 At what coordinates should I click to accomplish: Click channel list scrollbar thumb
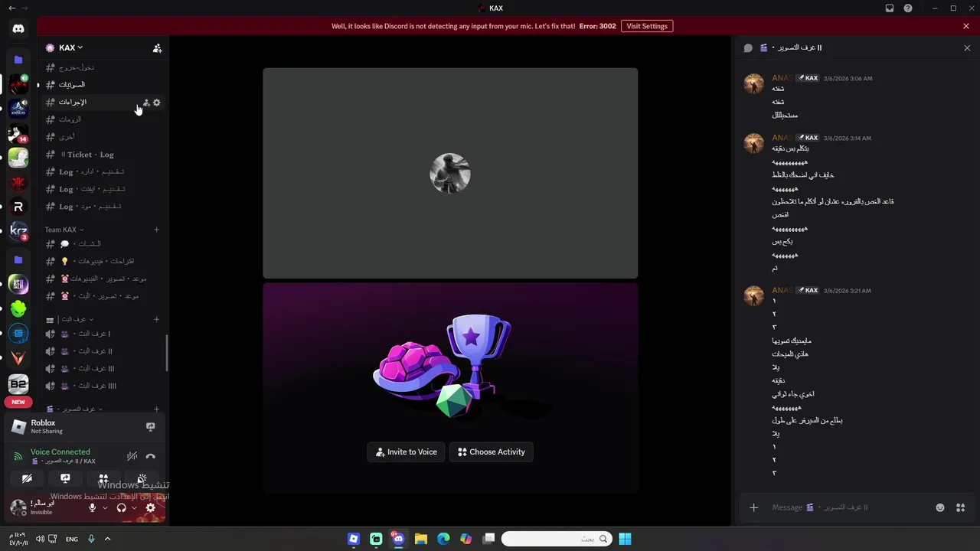click(x=167, y=354)
